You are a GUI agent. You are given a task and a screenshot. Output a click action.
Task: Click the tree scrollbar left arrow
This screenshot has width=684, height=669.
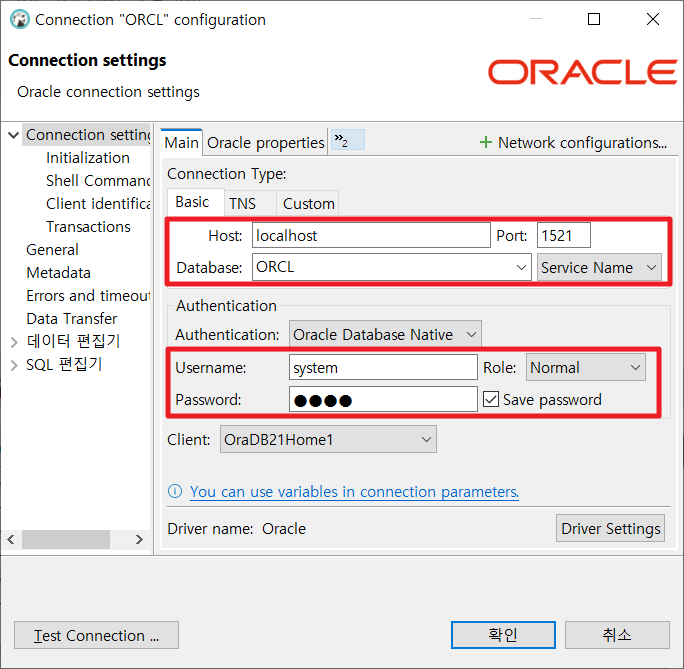tap(11, 539)
